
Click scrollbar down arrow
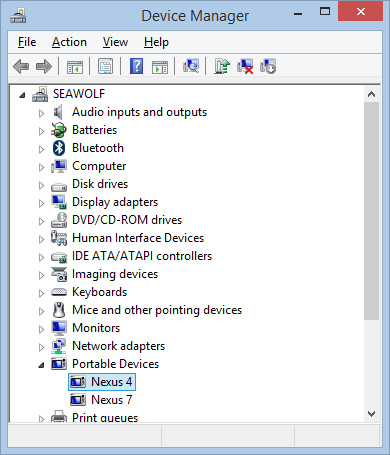(x=371, y=414)
